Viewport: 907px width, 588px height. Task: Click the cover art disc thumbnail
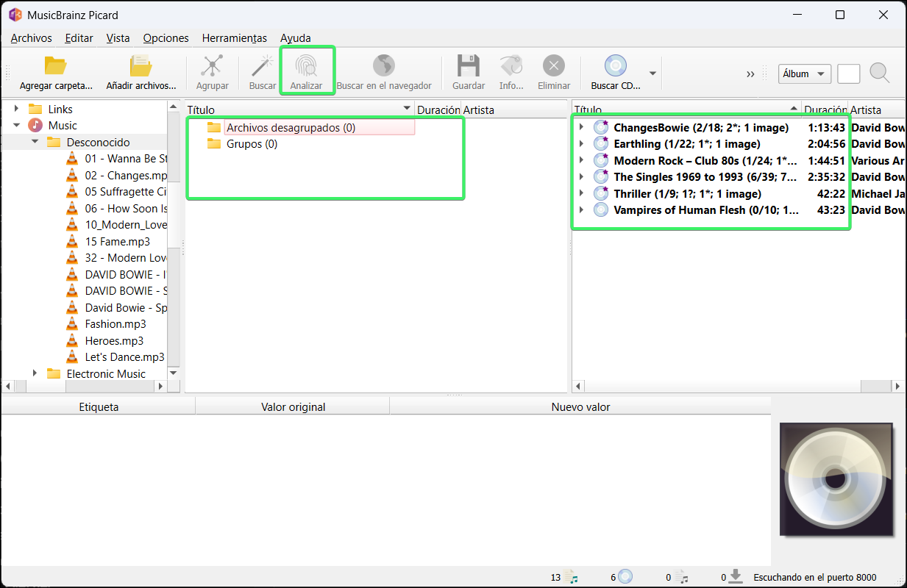[x=836, y=479]
